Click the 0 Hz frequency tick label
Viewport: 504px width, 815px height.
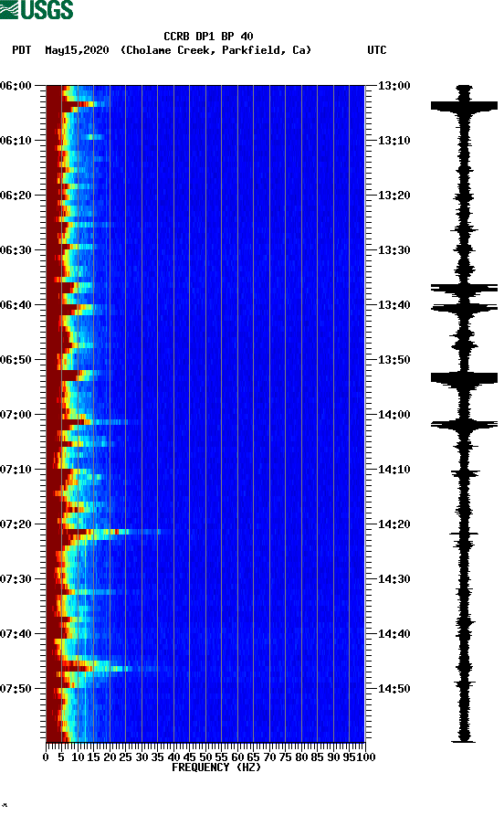[x=46, y=757]
